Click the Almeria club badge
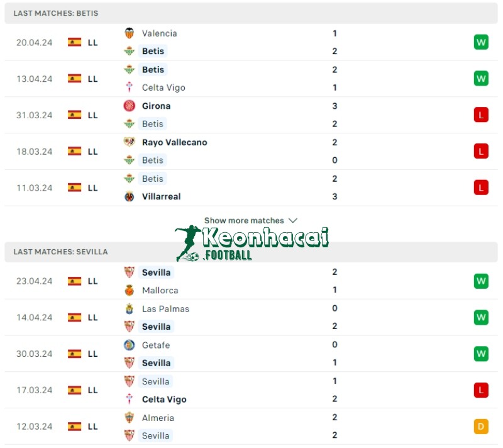 pyautogui.click(x=130, y=418)
